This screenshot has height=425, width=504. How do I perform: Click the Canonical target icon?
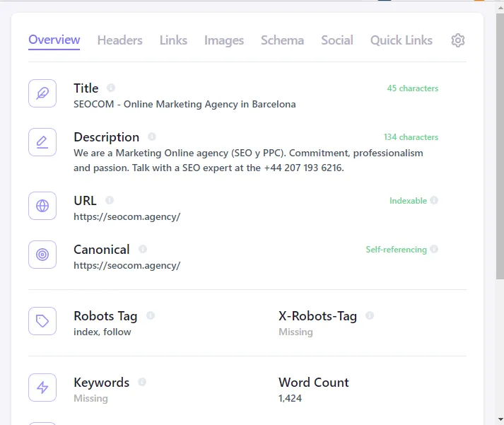42,255
